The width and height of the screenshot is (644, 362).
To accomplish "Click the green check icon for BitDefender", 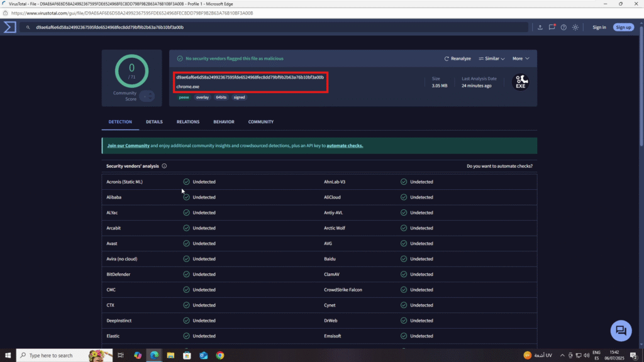I will pos(186,274).
